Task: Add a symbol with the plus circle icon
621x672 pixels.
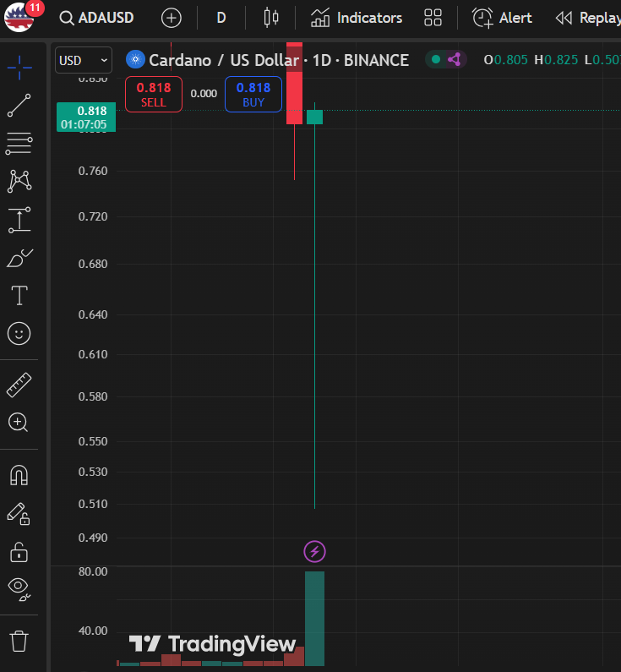Action: point(172,18)
